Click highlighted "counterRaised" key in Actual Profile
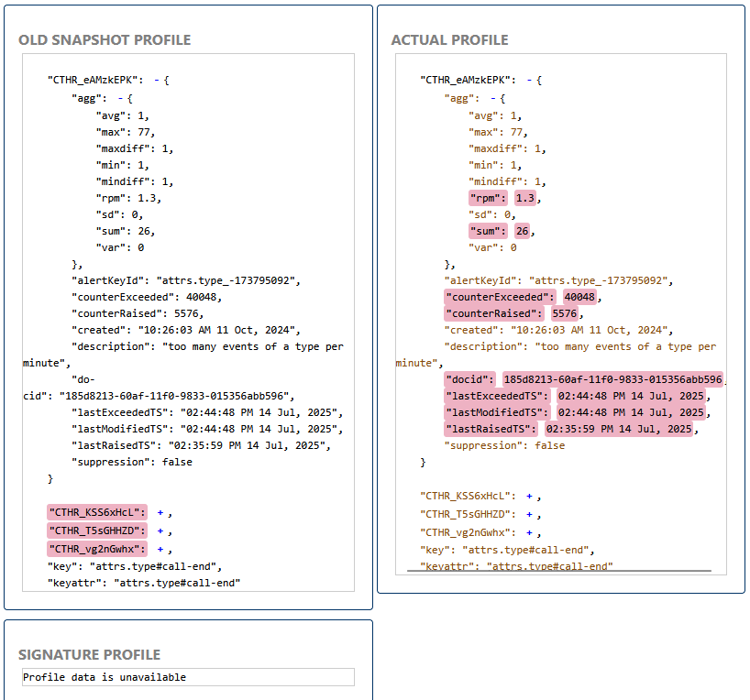This screenshot has width=750, height=700. pyautogui.click(x=494, y=313)
